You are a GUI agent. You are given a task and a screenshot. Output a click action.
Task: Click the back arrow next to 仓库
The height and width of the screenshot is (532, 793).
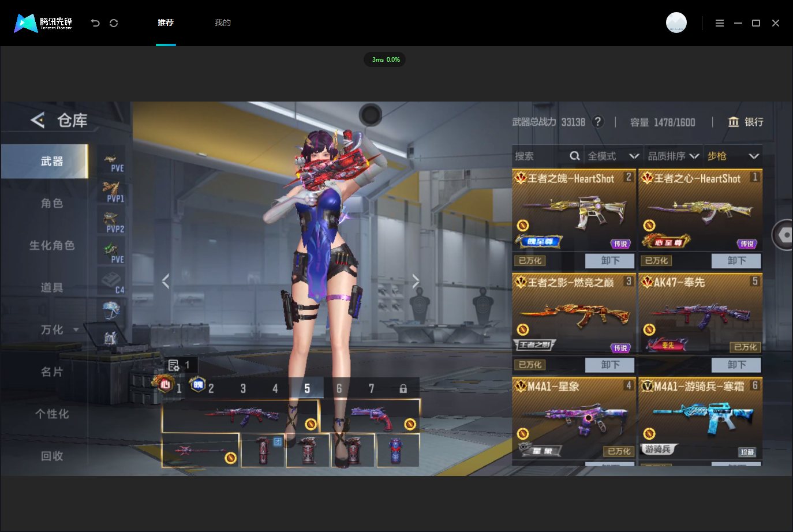pos(38,120)
